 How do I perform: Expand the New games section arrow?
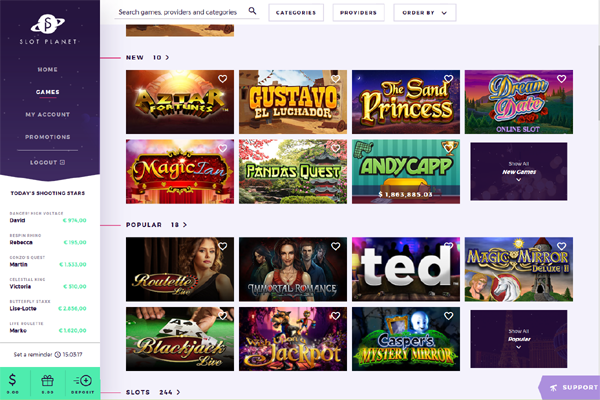coord(167,57)
